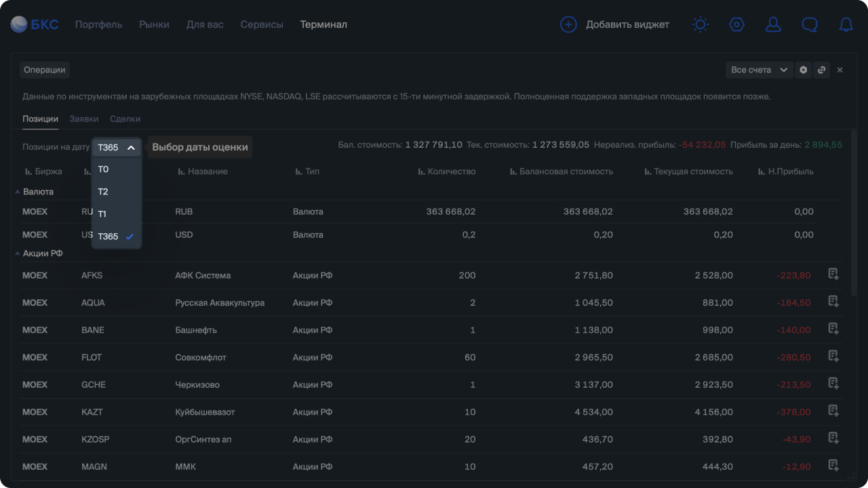Viewport: 868px width, 488px height.
Task: Click the note icon in KAZT row
Action: (833, 411)
